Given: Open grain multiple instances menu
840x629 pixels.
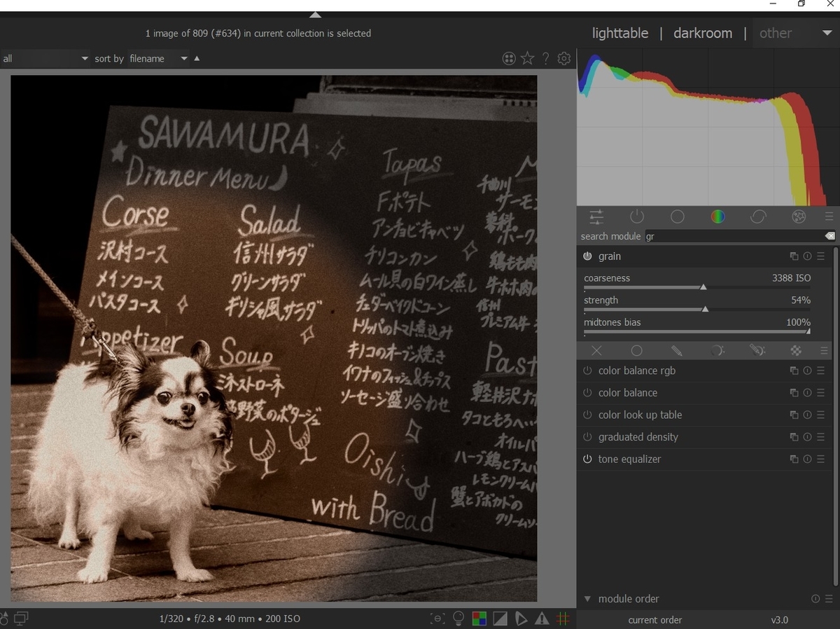Looking at the screenshot, I should point(794,256).
